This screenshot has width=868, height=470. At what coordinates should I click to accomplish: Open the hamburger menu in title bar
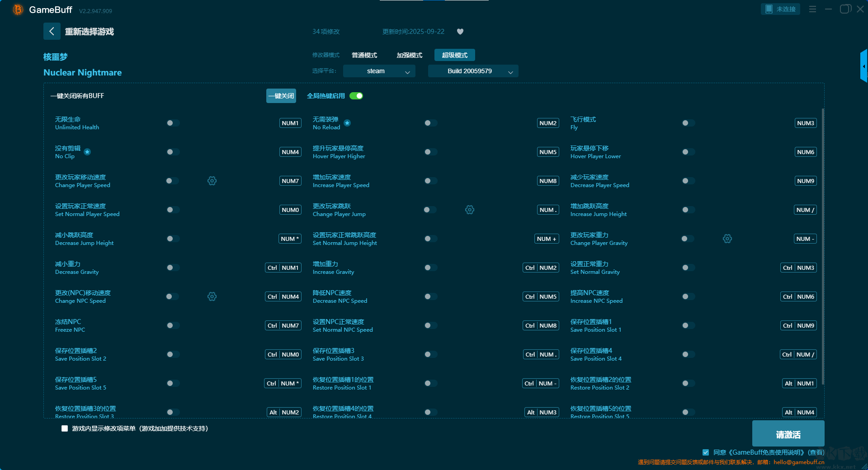point(812,9)
